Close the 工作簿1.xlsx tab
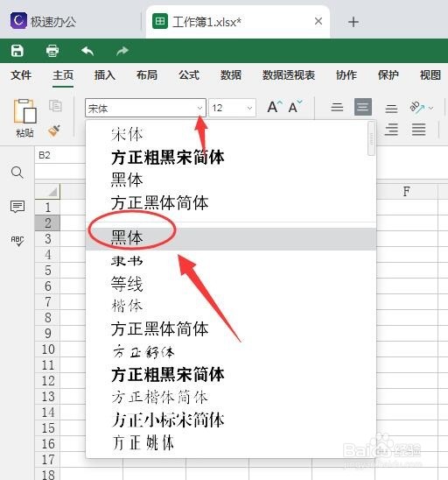This screenshot has width=448, height=480. 318,21
